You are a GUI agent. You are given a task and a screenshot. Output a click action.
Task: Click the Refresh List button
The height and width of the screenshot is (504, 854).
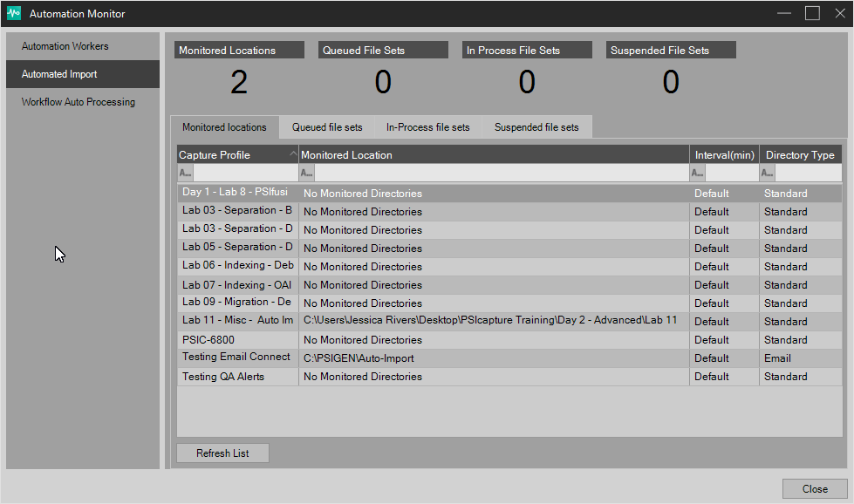pyautogui.click(x=222, y=453)
